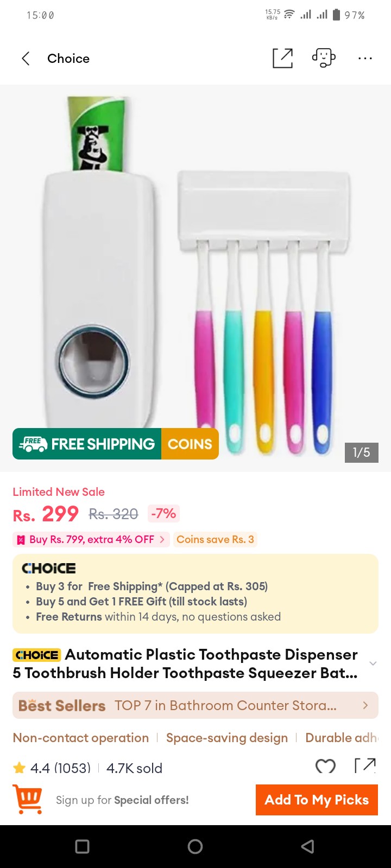Tap Sign up for Special offers
The width and height of the screenshot is (391, 868).
click(x=122, y=800)
